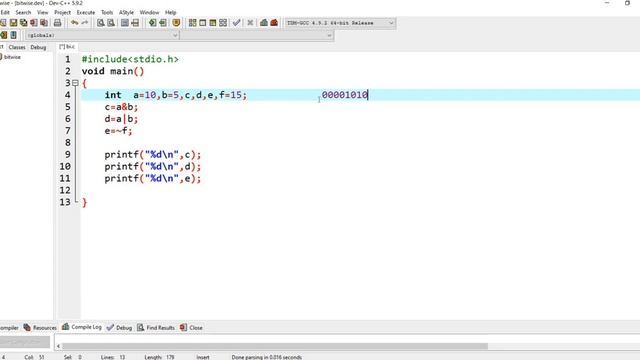Select the bitwise project tree item

(12, 57)
